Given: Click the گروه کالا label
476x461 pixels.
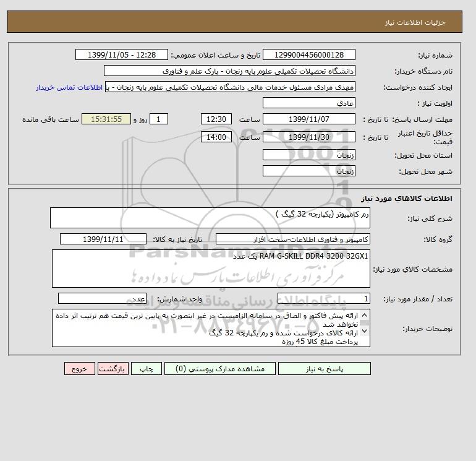Looking at the screenshot, I should tap(438, 239).
